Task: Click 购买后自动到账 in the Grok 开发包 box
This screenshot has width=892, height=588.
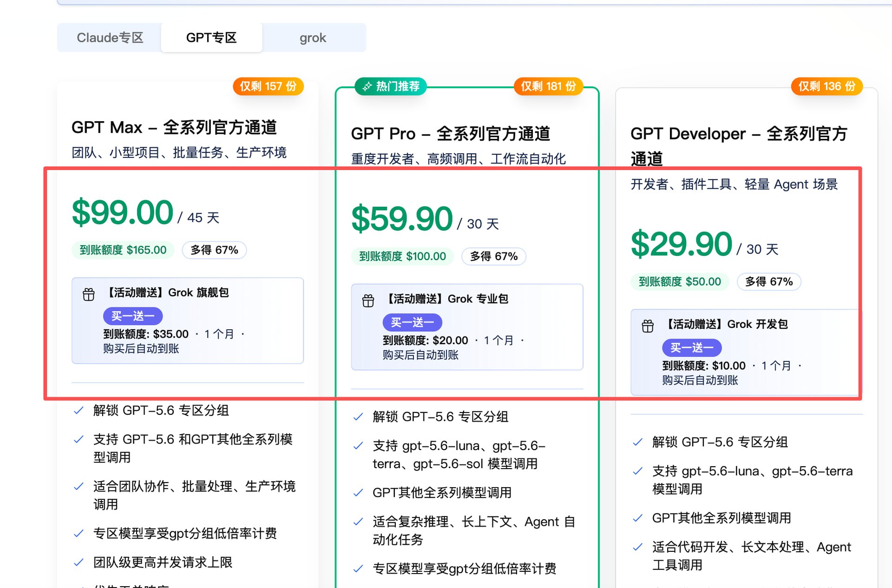Action: tap(701, 380)
